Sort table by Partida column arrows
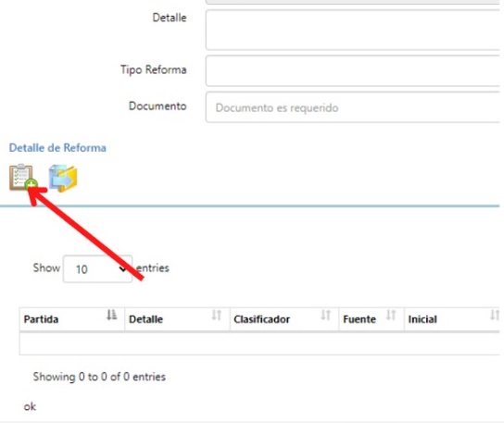This screenshot has height=423, width=504. click(x=111, y=315)
